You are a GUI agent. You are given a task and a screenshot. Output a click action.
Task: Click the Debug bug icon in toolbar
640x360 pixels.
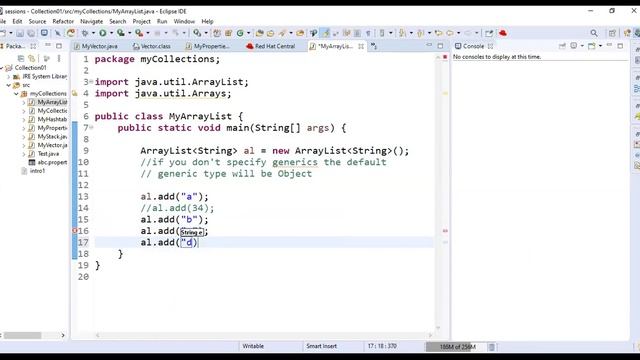pyautogui.click(x=85, y=33)
